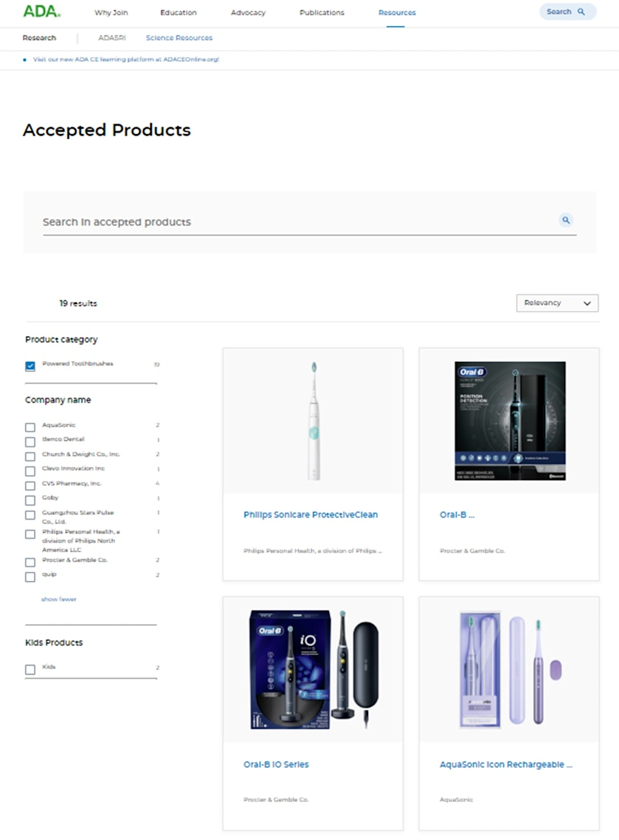This screenshot has height=840, width=619.
Task: Open the Education menu
Action: click(x=178, y=13)
